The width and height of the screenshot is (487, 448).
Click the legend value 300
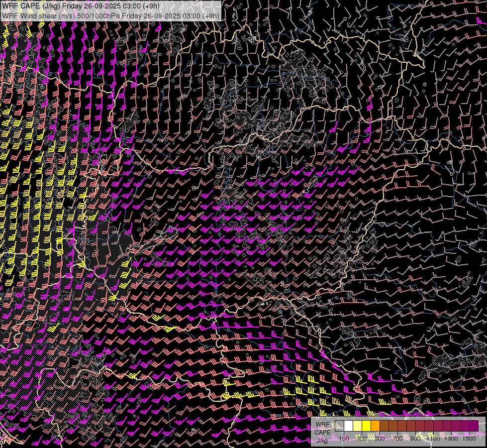click(x=362, y=439)
